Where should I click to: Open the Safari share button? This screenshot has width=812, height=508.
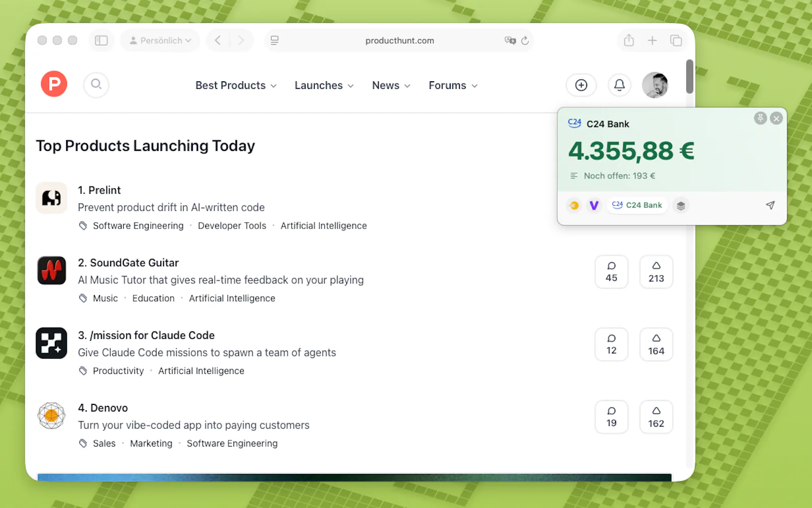coord(629,40)
